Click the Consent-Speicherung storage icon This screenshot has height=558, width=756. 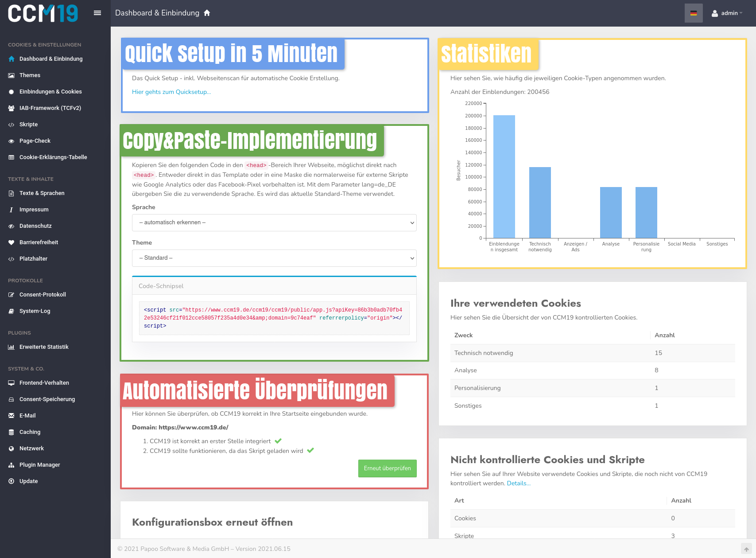tap(12, 399)
